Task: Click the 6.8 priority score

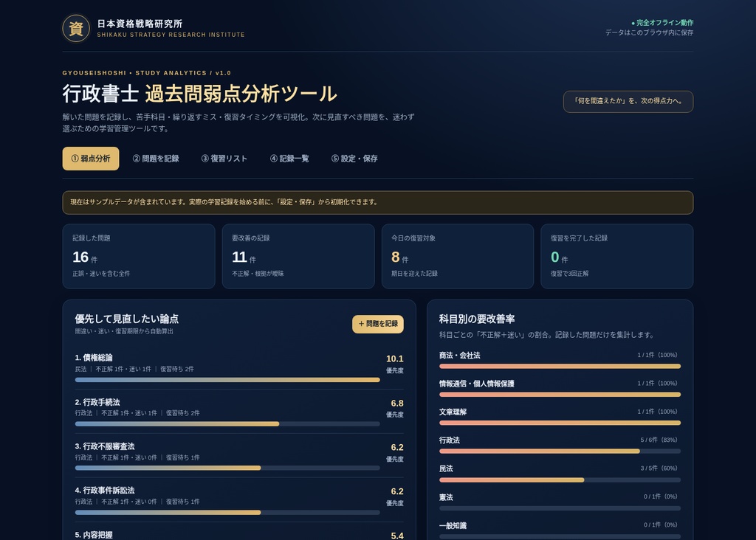Action: pos(397,404)
